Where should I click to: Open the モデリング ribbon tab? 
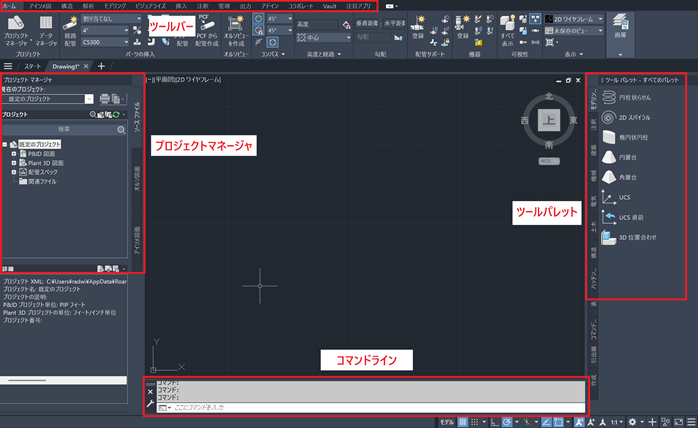click(x=115, y=6)
